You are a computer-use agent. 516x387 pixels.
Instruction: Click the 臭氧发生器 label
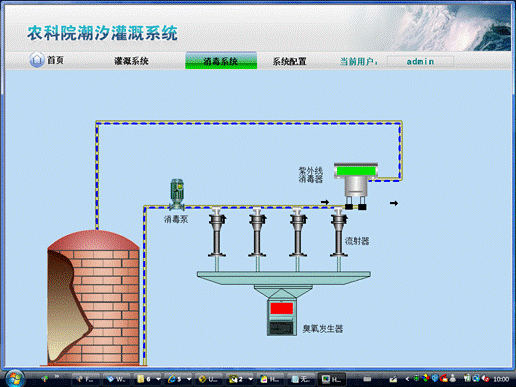tap(323, 329)
